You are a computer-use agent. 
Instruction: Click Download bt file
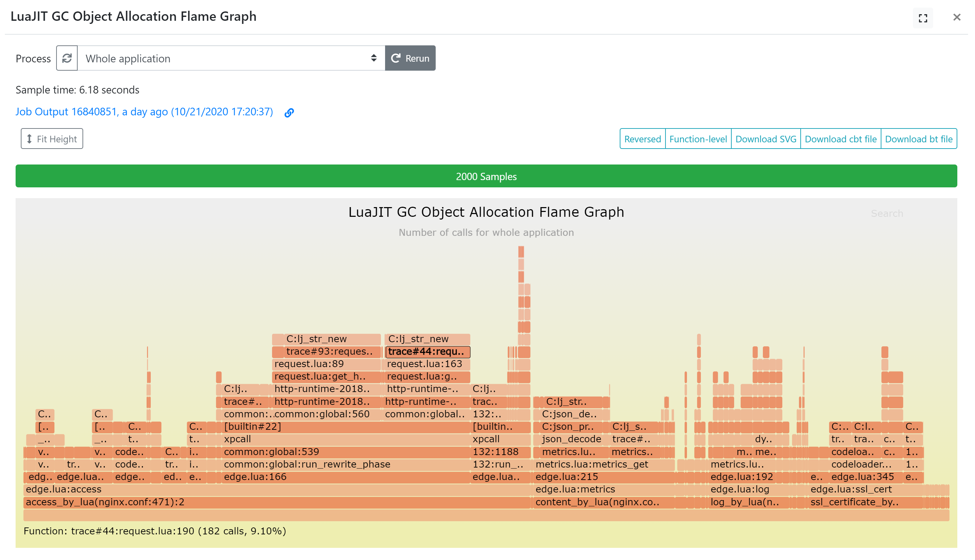tap(919, 139)
